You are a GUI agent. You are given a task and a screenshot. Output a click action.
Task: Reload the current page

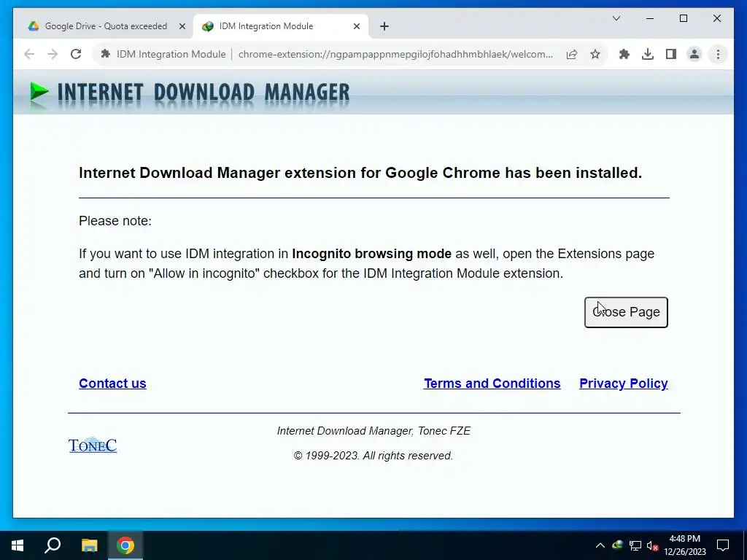[x=76, y=54]
